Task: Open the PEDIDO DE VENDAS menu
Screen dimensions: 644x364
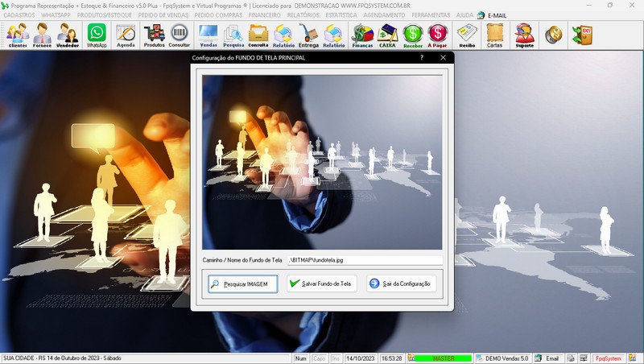Action: [163, 15]
